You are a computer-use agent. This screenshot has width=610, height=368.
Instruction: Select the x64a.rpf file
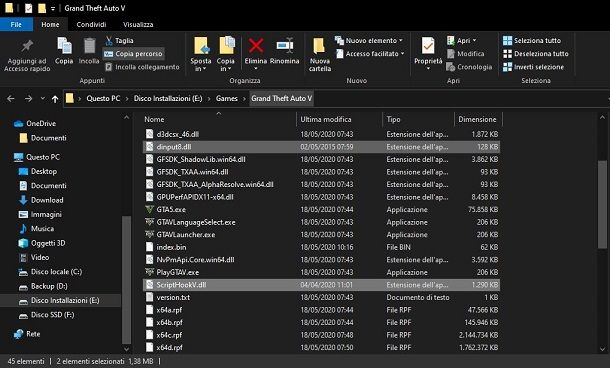pos(321,310)
